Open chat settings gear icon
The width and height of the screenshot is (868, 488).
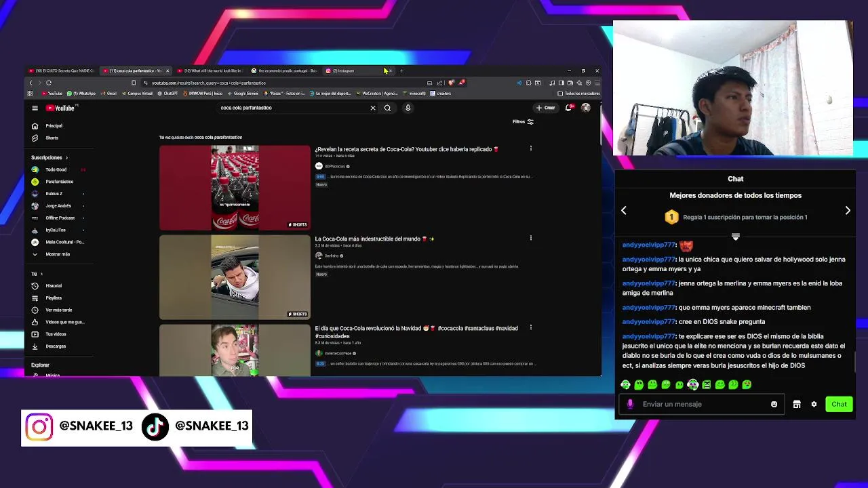[814, 405]
